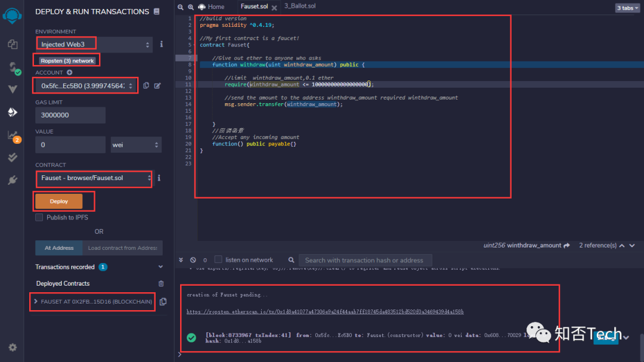644x362 pixels.
Task: Click the pragma solidity code line
Action: point(237,25)
